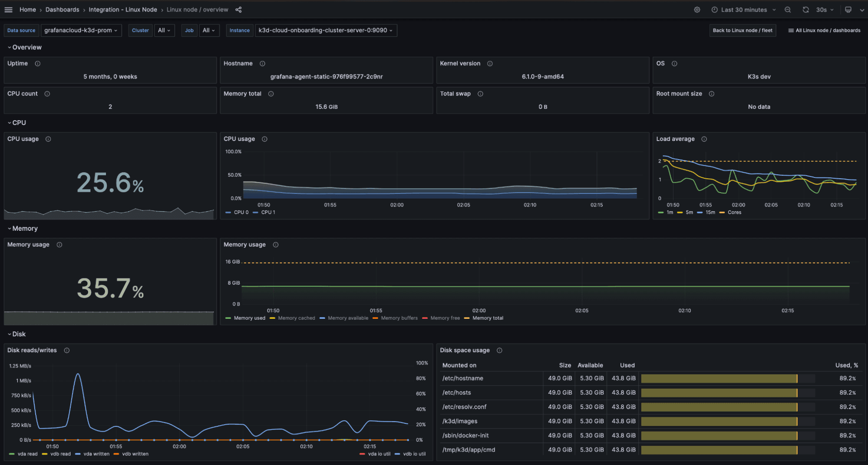The height and width of the screenshot is (465, 868).
Task: Click Home in the breadcrumb trail
Action: pos(27,9)
